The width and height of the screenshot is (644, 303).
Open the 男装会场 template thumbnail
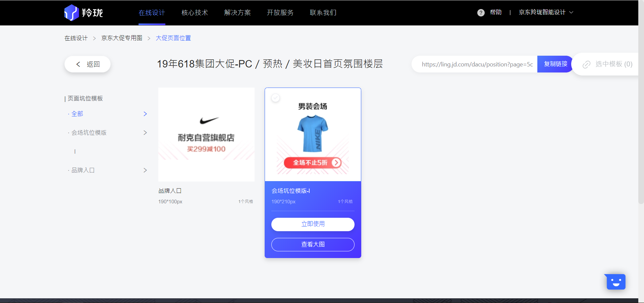coord(313,135)
